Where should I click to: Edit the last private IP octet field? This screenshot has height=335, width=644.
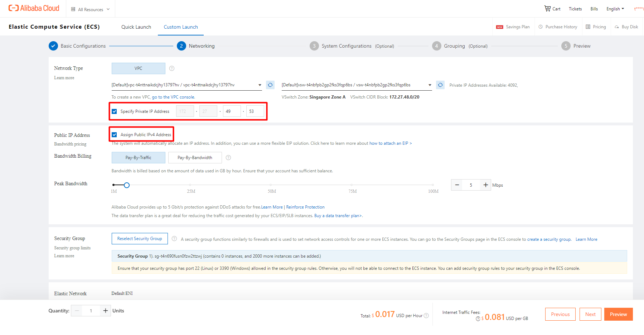[255, 111]
